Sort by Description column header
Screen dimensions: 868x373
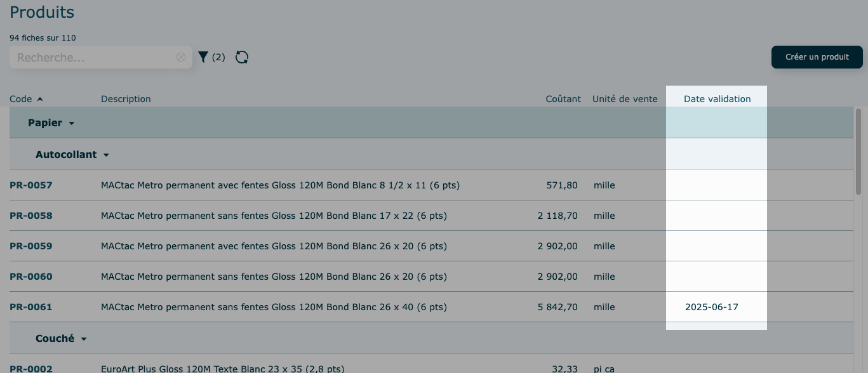126,99
